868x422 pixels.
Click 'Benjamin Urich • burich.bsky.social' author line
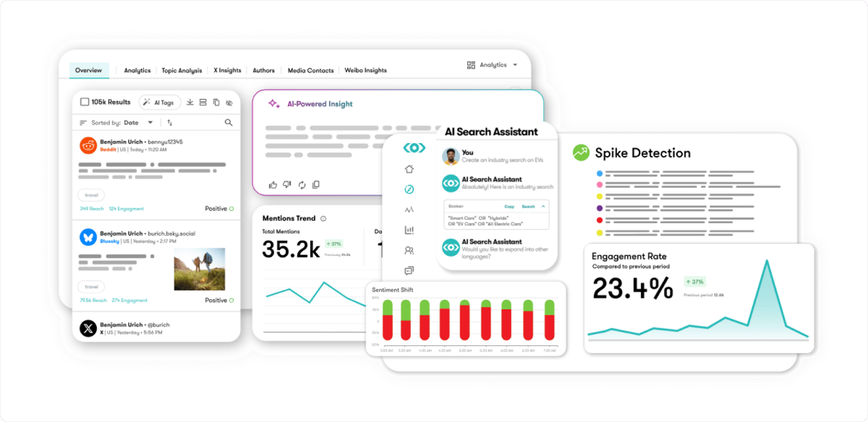147,233
